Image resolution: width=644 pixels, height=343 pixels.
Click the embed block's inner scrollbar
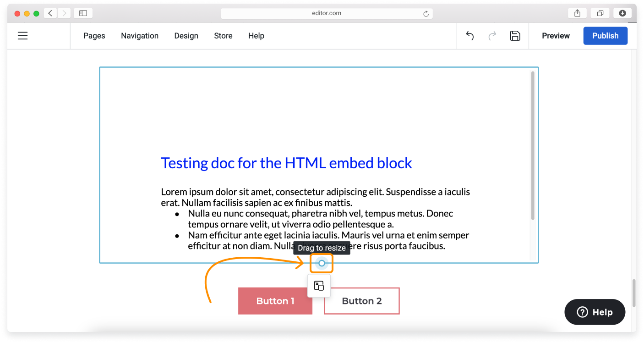click(x=533, y=146)
